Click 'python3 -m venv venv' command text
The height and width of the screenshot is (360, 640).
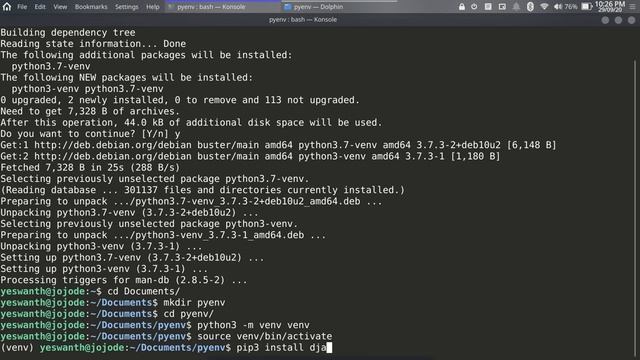point(253,325)
